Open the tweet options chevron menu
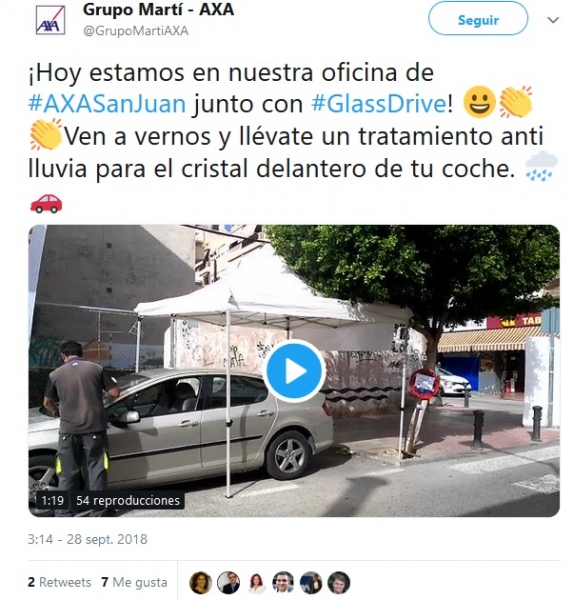This screenshot has height=600, width=574. (553, 20)
